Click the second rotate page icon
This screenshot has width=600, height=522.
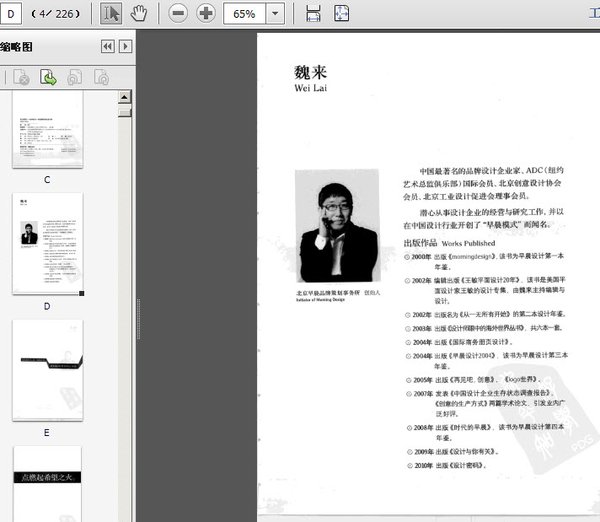pos(100,77)
